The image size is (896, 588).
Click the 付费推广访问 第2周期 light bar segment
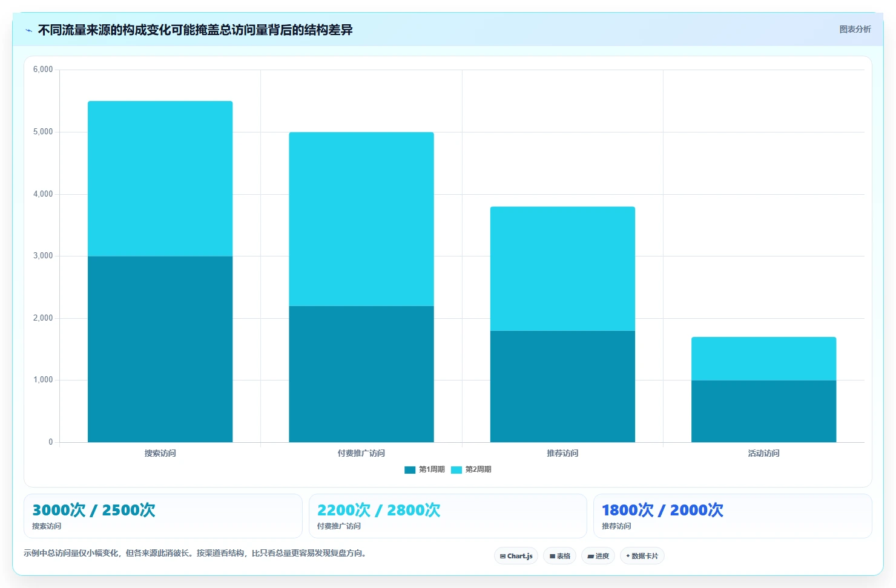pyautogui.click(x=361, y=219)
